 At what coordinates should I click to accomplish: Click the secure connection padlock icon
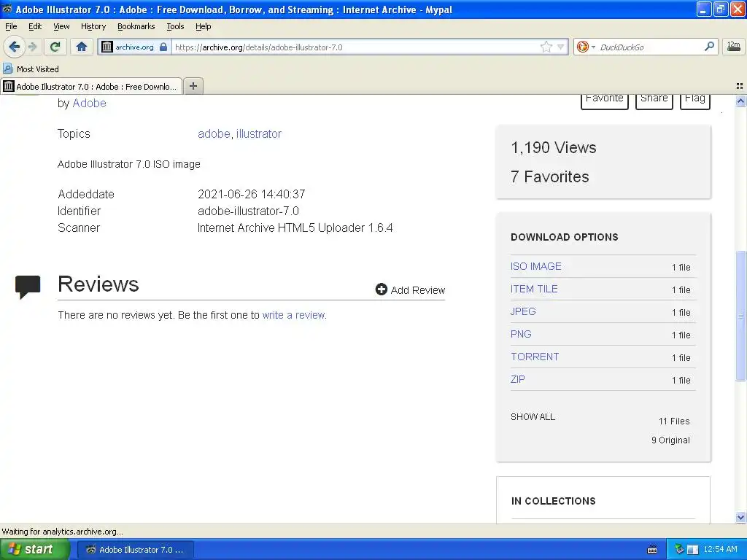(163, 47)
